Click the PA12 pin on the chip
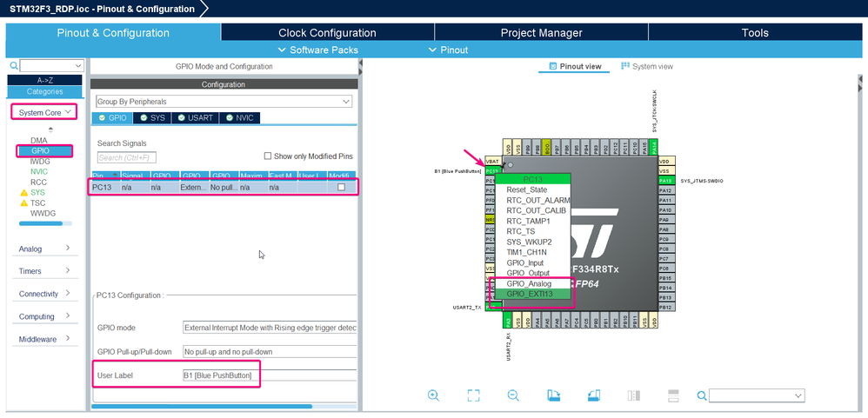 click(666, 191)
